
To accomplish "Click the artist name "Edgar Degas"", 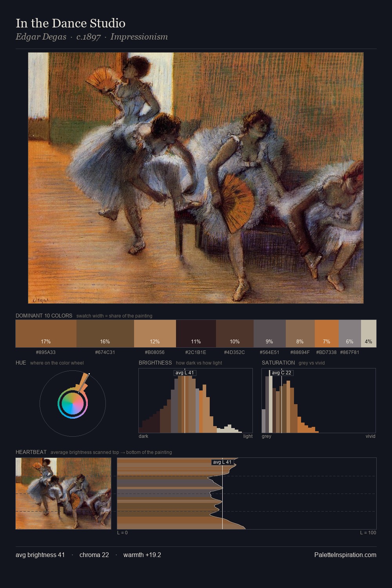I will [x=41, y=37].
